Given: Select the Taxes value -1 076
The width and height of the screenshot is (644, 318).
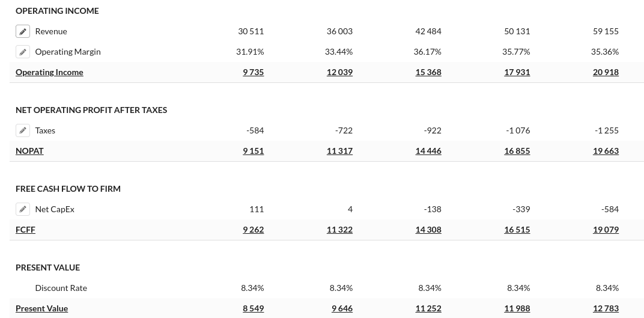Looking at the screenshot, I should click(x=518, y=130).
